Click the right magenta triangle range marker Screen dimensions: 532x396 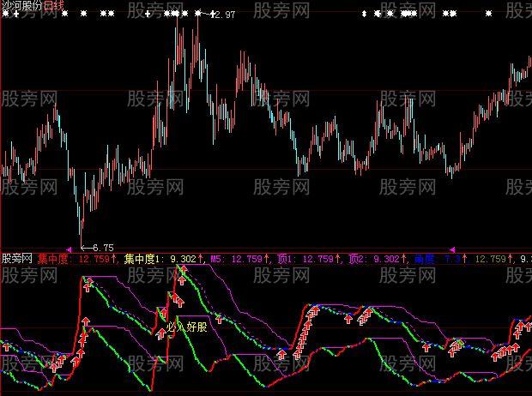coord(452,250)
